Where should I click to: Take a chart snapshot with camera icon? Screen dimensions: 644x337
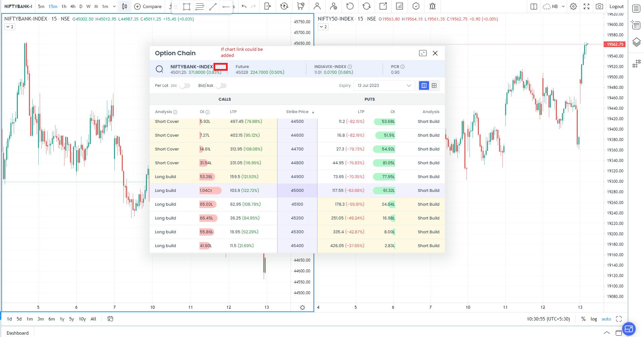(x=599, y=6)
